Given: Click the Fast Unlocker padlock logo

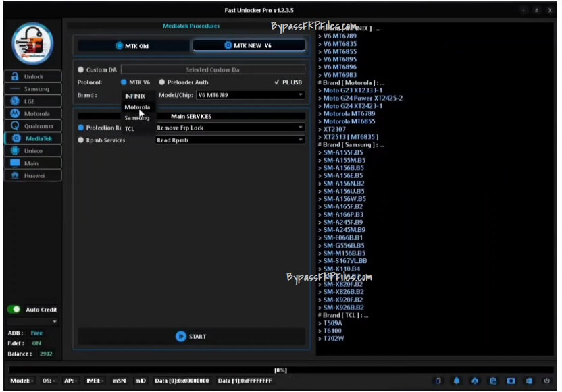Looking at the screenshot, I should pyautogui.click(x=32, y=43).
